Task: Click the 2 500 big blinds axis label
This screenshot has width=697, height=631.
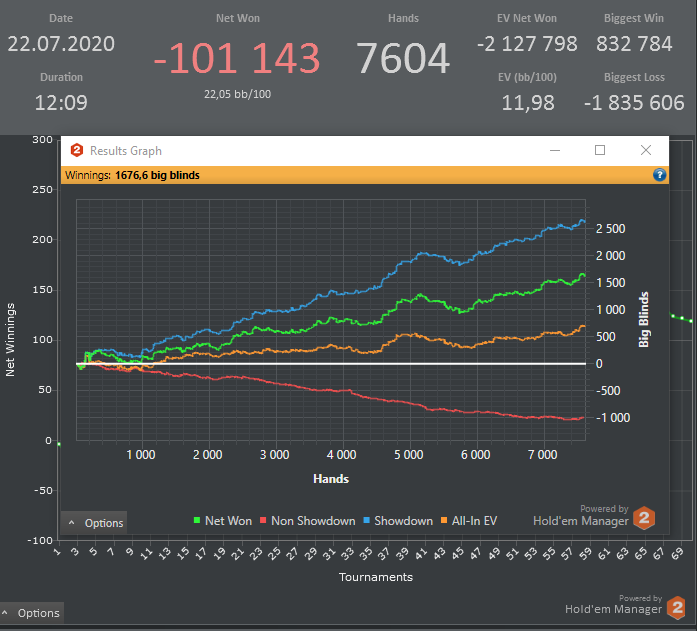Action: 610,229
